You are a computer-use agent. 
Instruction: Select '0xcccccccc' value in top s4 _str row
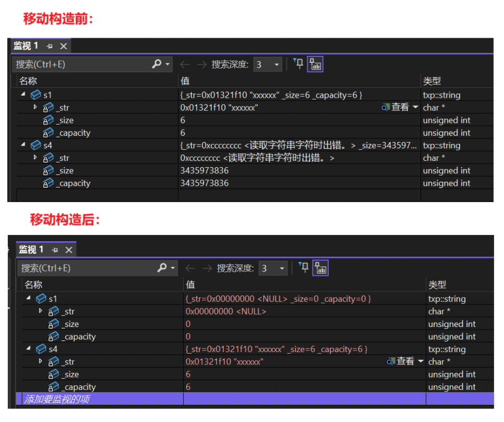(200, 158)
